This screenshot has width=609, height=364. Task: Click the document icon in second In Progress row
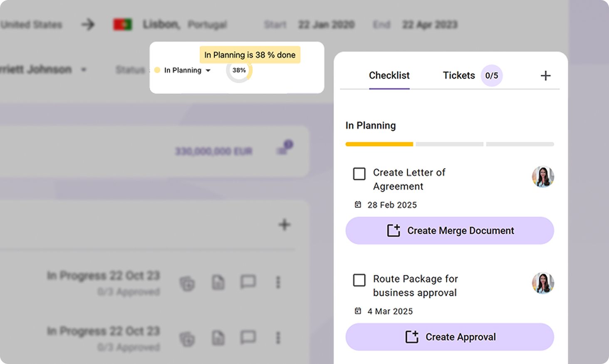[x=218, y=338]
